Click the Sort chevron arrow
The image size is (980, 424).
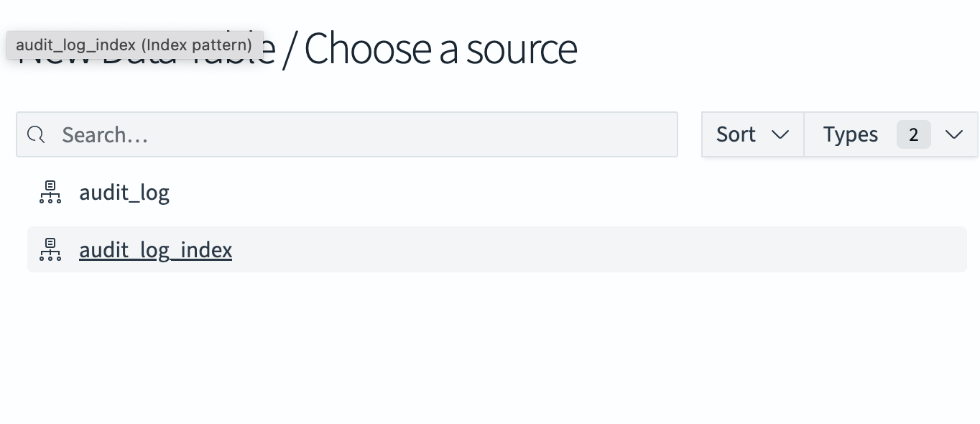click(x=780, y=134)
